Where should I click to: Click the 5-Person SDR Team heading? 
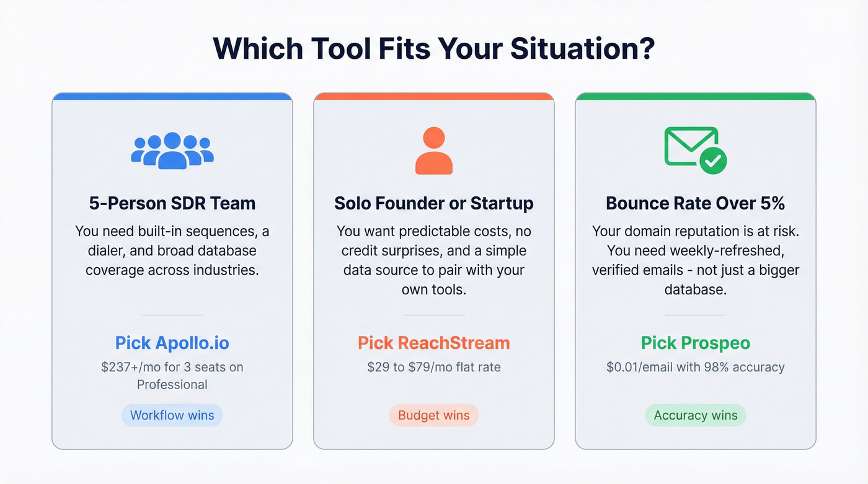click(x=172, y=203)
